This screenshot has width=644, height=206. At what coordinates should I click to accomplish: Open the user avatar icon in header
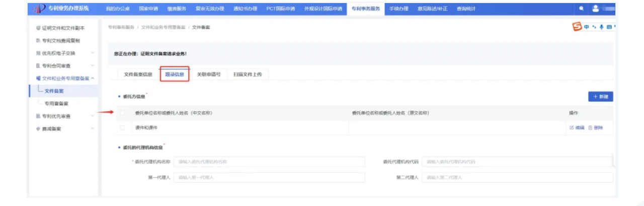pos(595,9)
